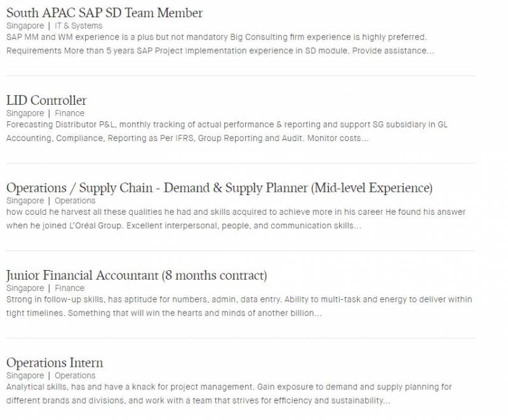This screenshot has height=420, width=508.
Task: Click Finance category under LID Controller
Action: pos(69,113)
